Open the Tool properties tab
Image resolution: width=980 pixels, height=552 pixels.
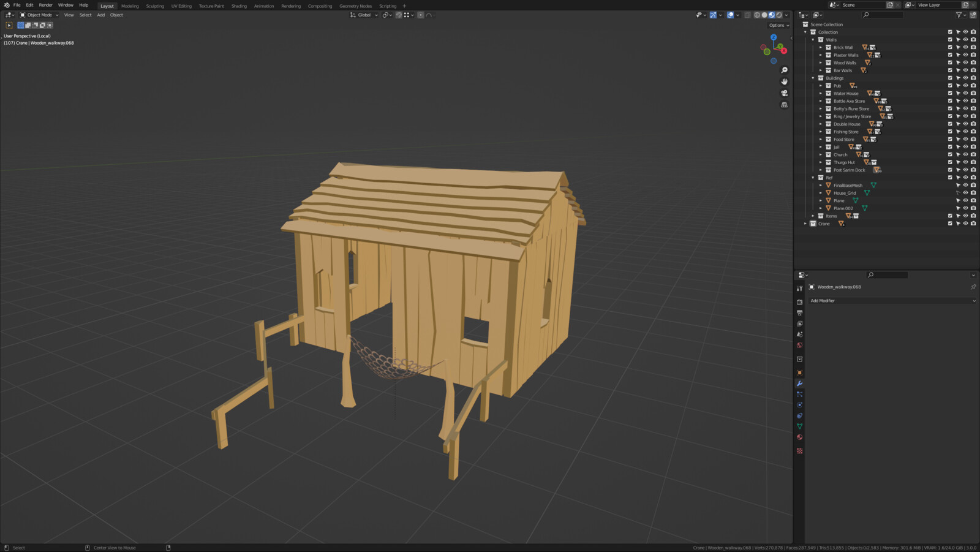point(799,288)
